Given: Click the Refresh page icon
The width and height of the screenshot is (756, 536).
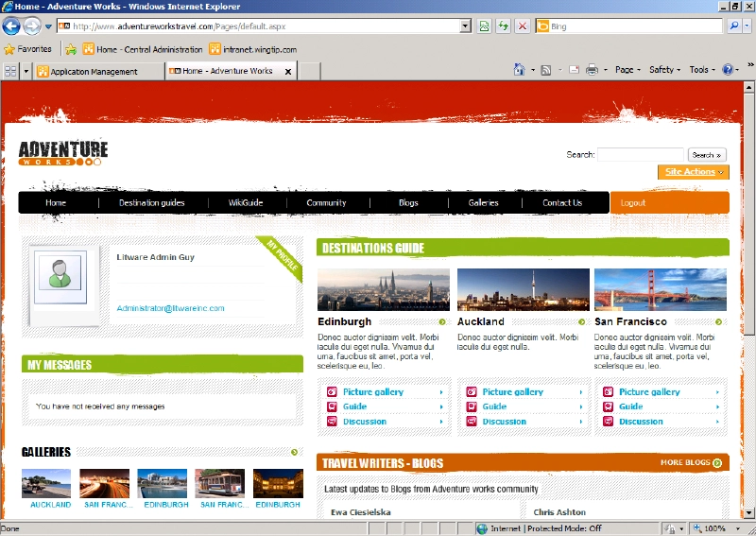Looking at the screenshot, I should click(504, 26).
